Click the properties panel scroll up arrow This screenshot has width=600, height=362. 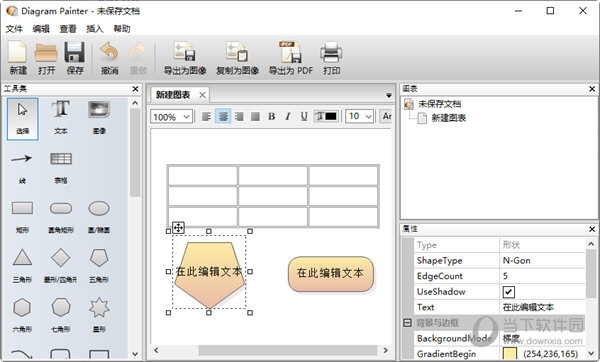pos(591,244)
